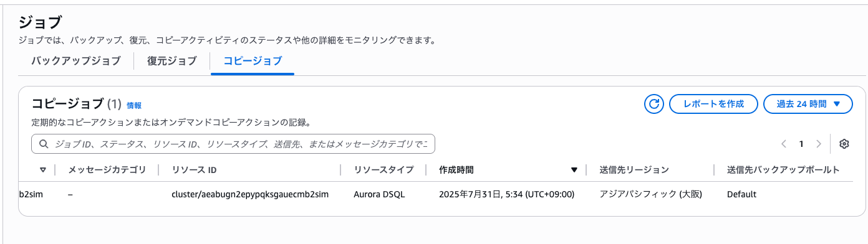The height and width of the screenshot is (244, 868).
Task: Sort by メッセージカテゴリ column header
Action: pyautogui.click(x=107, y=170)
